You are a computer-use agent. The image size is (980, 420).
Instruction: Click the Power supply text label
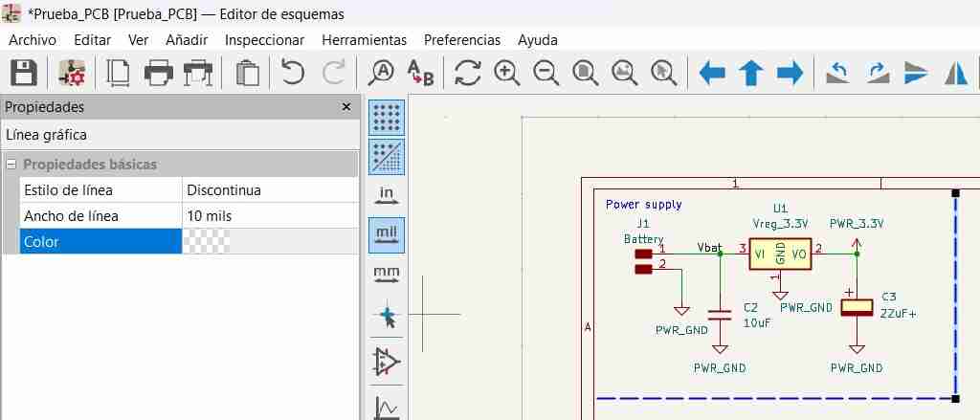point(644,205)
